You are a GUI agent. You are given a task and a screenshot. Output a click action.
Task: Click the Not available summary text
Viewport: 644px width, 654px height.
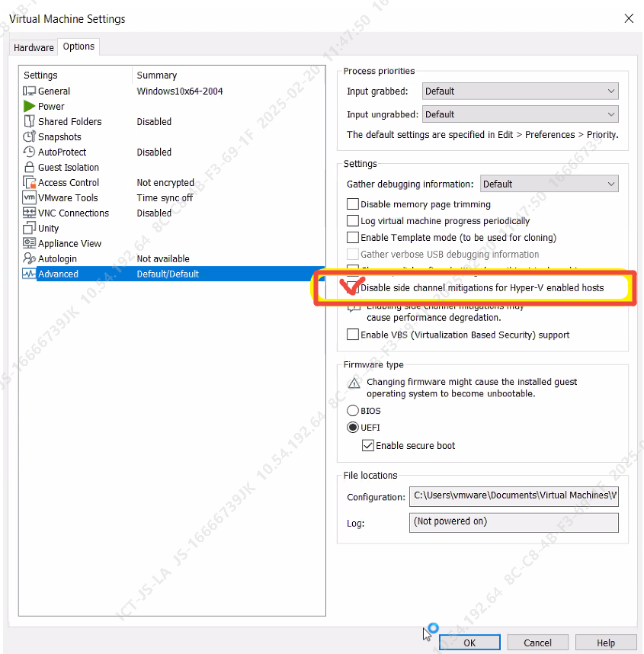tap(163, 258)
